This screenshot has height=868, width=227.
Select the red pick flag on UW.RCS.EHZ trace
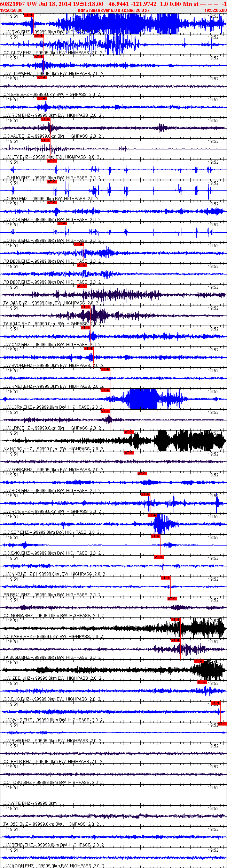click(146, 494)
